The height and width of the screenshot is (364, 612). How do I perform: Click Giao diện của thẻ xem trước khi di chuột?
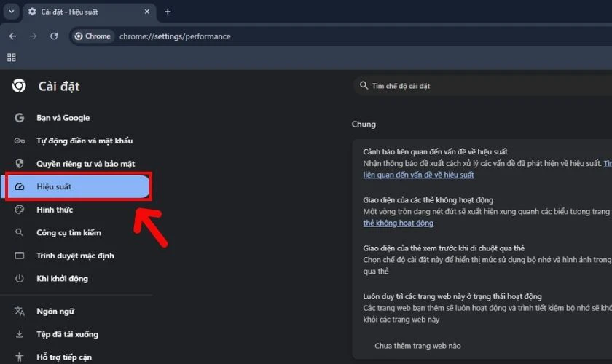click(444, 248)
